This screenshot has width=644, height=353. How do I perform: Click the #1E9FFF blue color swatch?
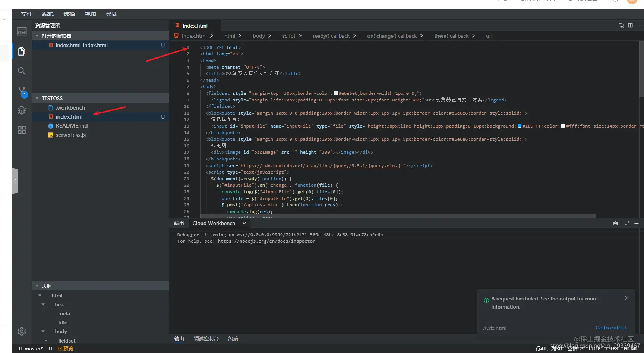point(520,126)
